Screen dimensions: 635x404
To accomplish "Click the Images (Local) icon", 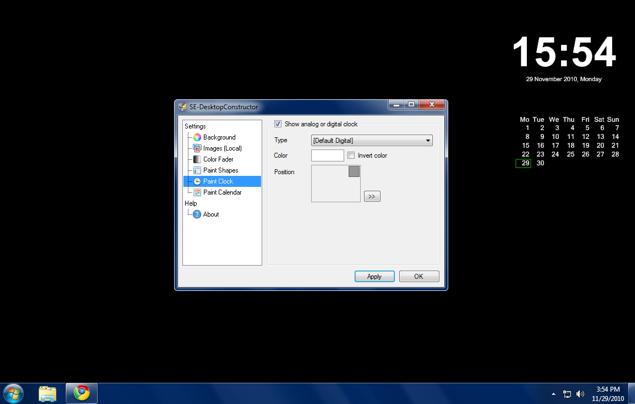I will tap(197, 148).
